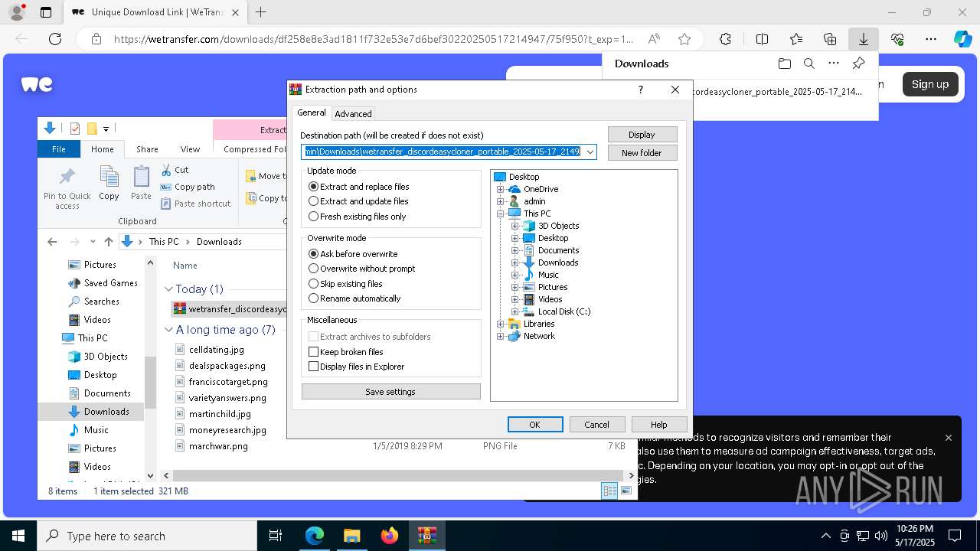Viewport: 980px width, 551px height.
Task: Open View ribbon tab in Explorer
Action: (190, 149)
